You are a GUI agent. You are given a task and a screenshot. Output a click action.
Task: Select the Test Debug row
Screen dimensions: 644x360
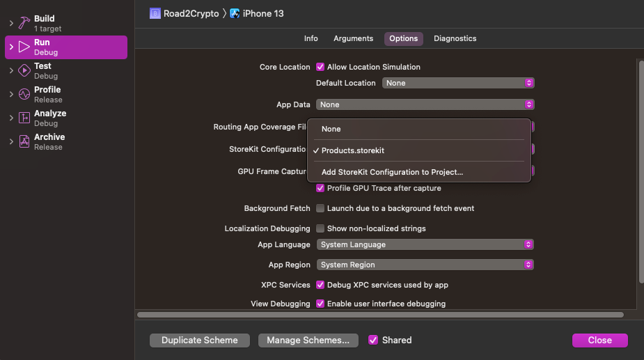[x=66, y=71]
